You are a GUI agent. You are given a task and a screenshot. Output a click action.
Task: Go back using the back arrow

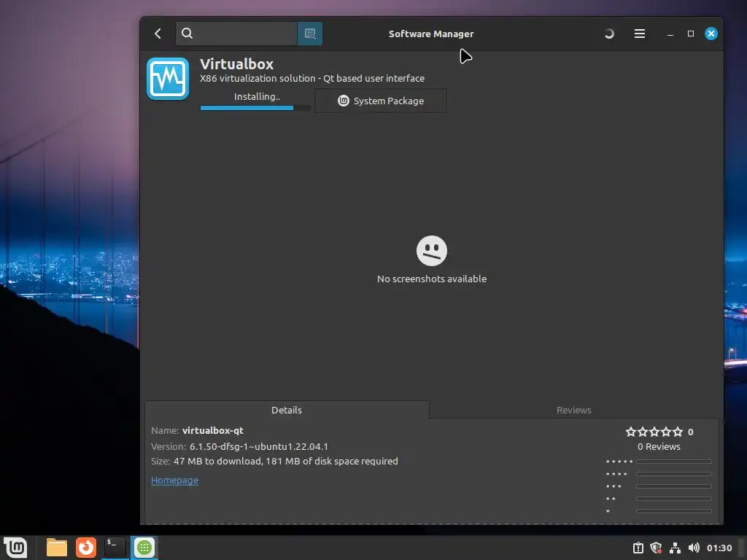(158, 34)
